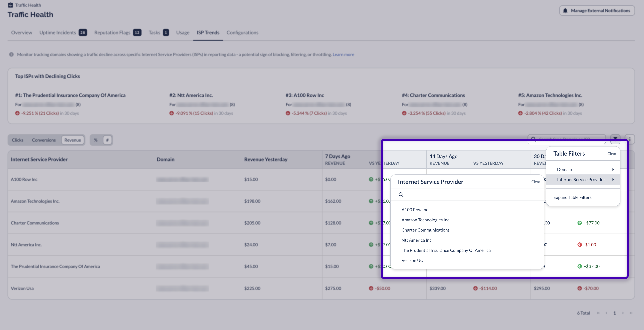The height and width of the screenshot is (330, 644).
Task: Click the red decline icon for Charter Communications card
Action: (x=404, y=113)
